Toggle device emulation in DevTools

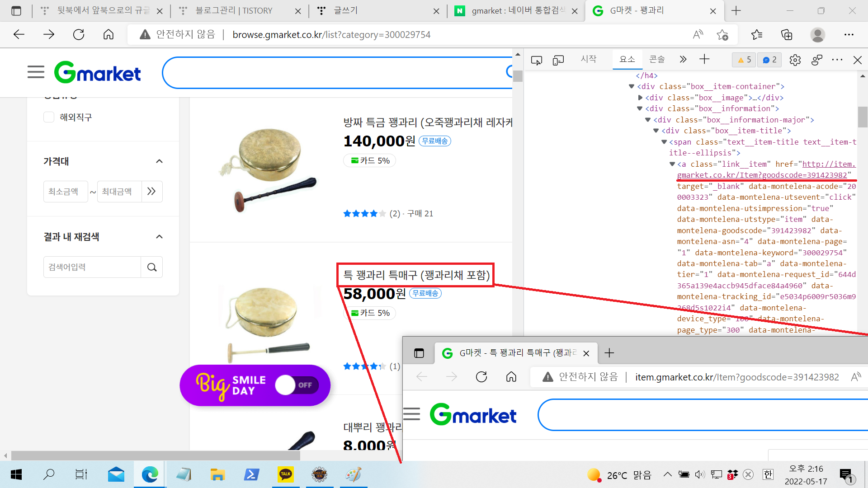[x=558, y=60]
